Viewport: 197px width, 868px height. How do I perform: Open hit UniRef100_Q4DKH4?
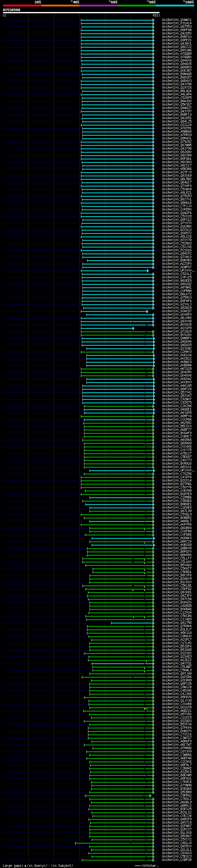pyautogui.click(x=176, y=342)
